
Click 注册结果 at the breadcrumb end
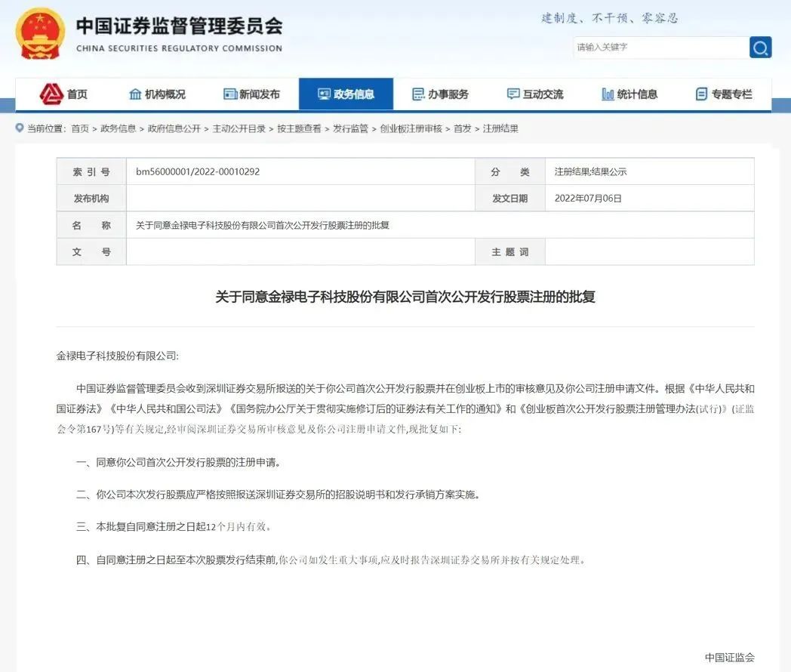pyautogui.click(x=500, y=129)
